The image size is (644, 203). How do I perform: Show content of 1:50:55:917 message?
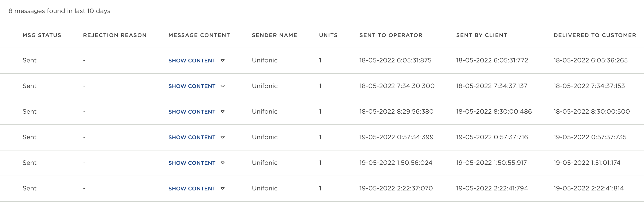[x=192, y=163]
